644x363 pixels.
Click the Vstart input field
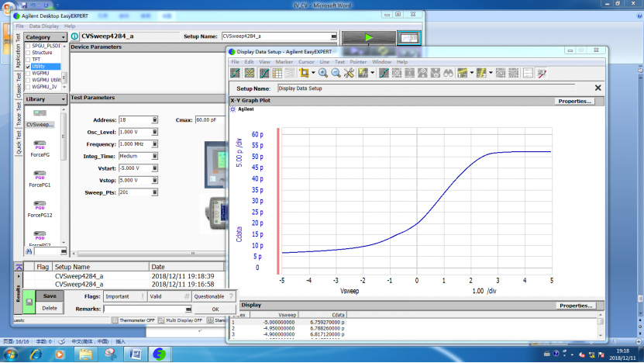click(x=135, y=168)
